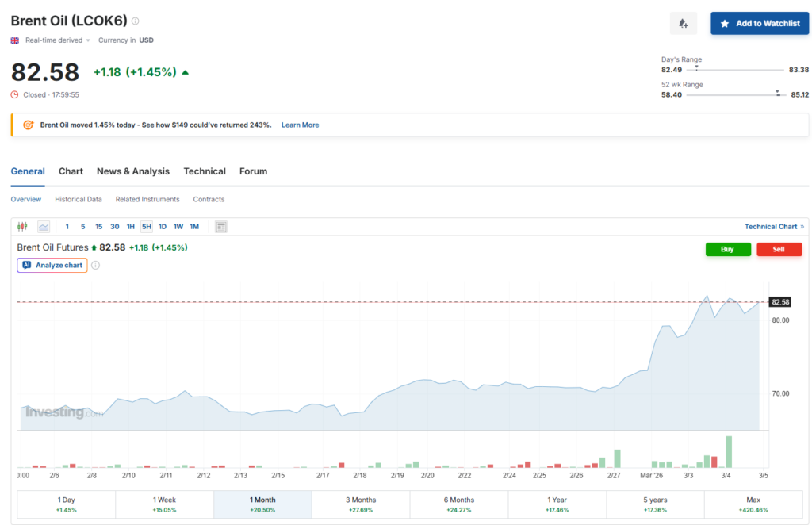Click the chart layout icon after 1M
The height and width of the screenshot is (525, 812).
pyautogui.click(x=220, y=227)
